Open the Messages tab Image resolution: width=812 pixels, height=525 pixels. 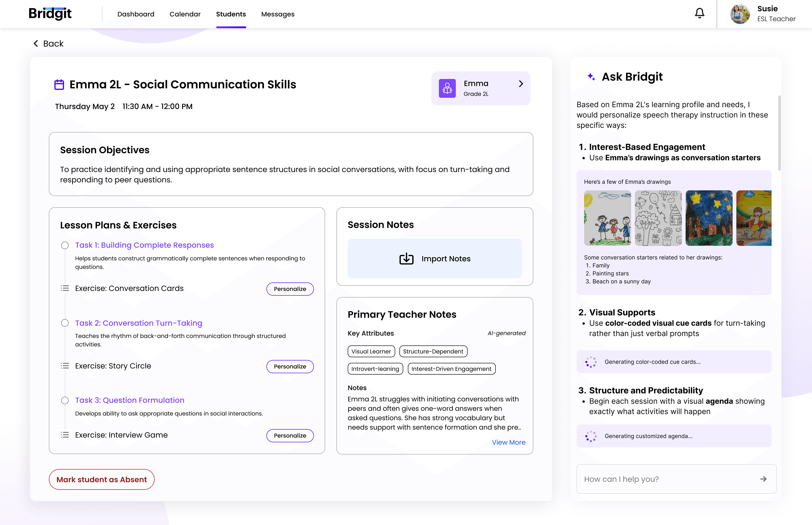pyautogui.click(x=278, y=14)
